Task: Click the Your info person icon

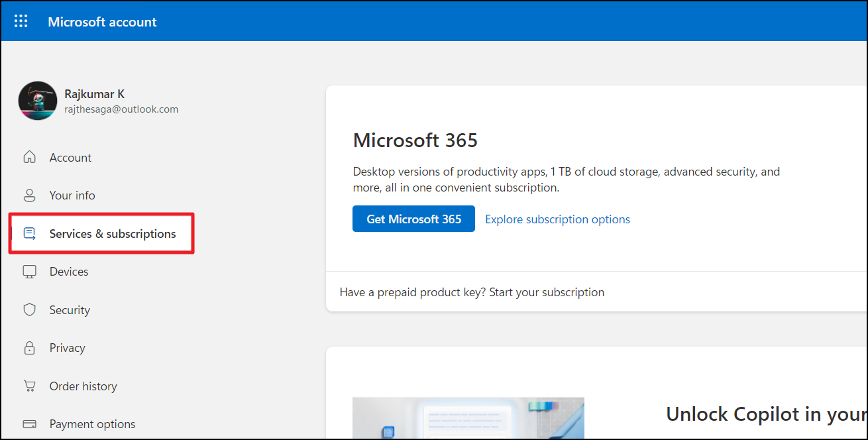Action: (29, 195)
